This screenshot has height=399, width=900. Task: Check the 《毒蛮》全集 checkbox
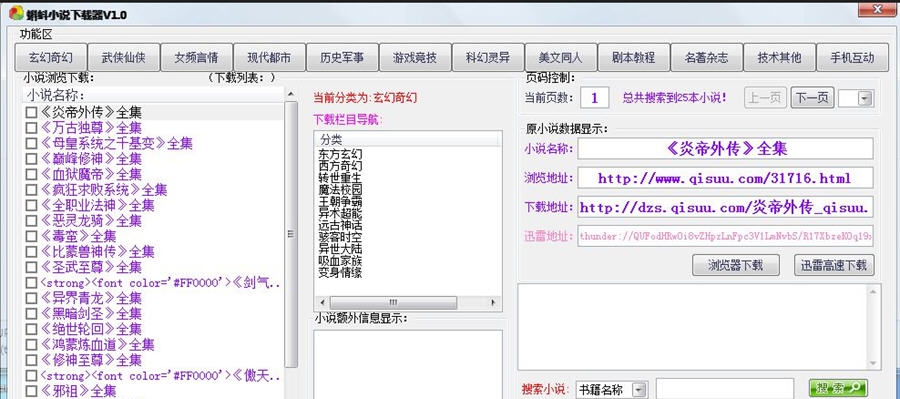click(x=31, y=237)
